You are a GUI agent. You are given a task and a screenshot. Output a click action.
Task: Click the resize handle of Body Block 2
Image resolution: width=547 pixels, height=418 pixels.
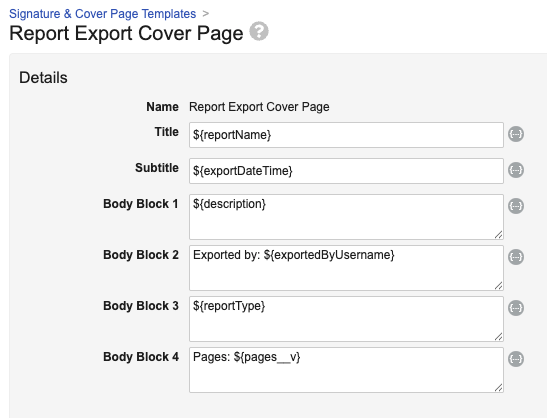pyautogui.click(x=499, y=285)
